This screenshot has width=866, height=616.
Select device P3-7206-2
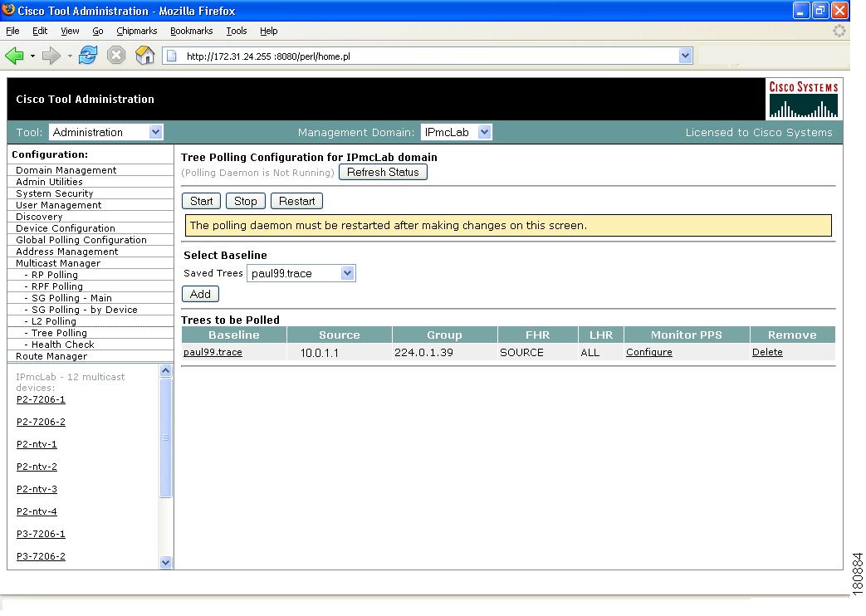[x=41, y=556]
